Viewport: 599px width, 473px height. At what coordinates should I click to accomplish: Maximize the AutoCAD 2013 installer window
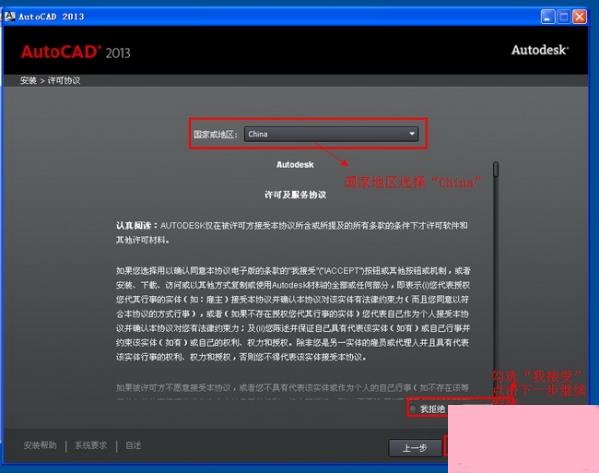(x=563, y=17)
